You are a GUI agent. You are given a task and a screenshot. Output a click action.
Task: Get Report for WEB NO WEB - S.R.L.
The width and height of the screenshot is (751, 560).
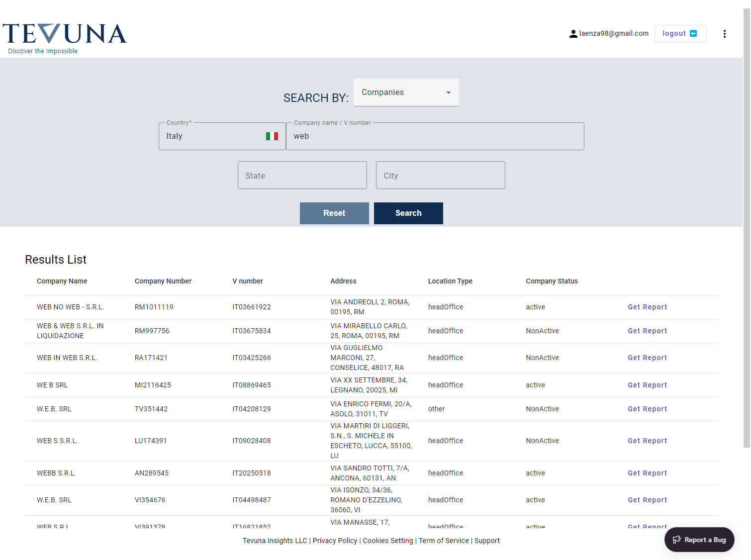(647, 307)
